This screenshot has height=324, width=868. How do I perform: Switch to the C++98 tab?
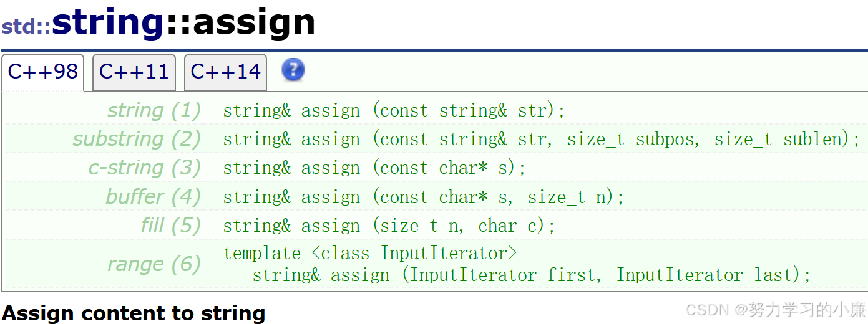click(x=42, y=72)
